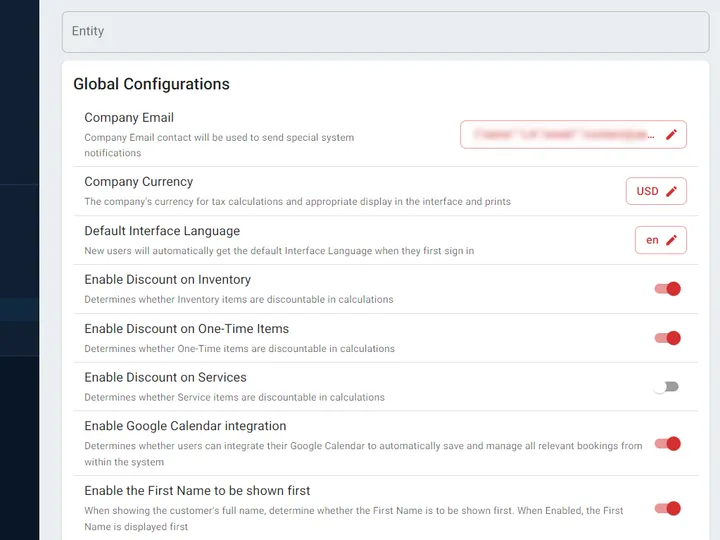Click Enable the First Name to be shown first

click(x=197, y=491)
